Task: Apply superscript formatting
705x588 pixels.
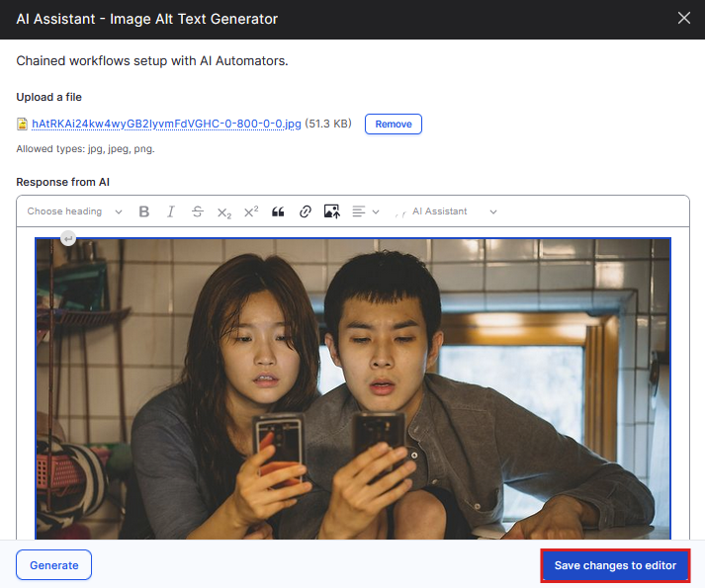Action: pyautogui.click(x=251, y=211)
